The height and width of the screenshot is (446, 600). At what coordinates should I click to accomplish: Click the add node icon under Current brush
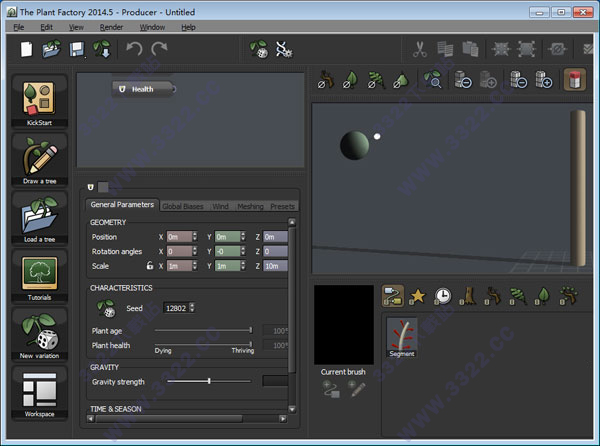click(331, 389)
